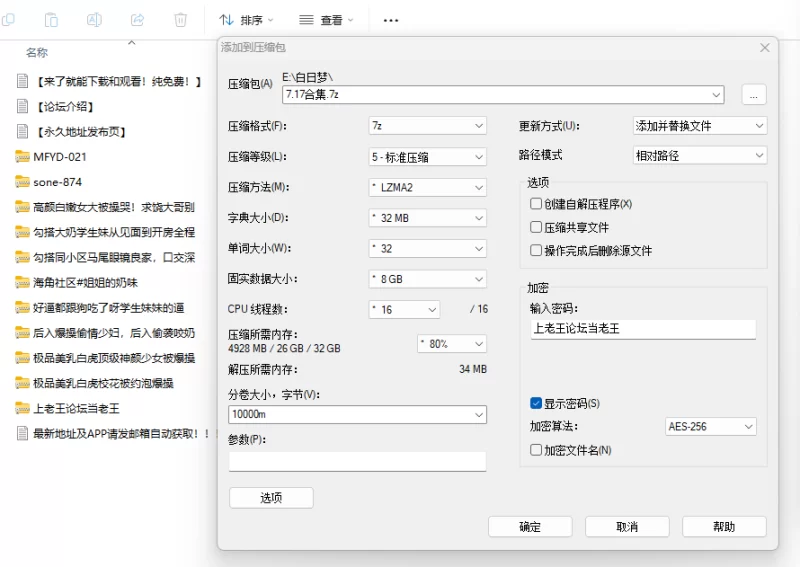Screen dimensions: 800x567
Task: Click the 4928 MB / 26 GB / 32 GB text
Action: (x=284, y=348)
